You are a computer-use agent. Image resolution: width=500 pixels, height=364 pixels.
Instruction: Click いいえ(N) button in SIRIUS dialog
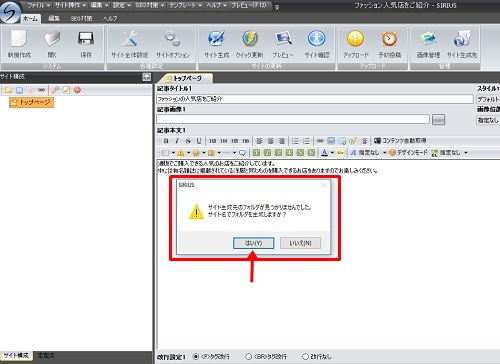coord(300,243)
